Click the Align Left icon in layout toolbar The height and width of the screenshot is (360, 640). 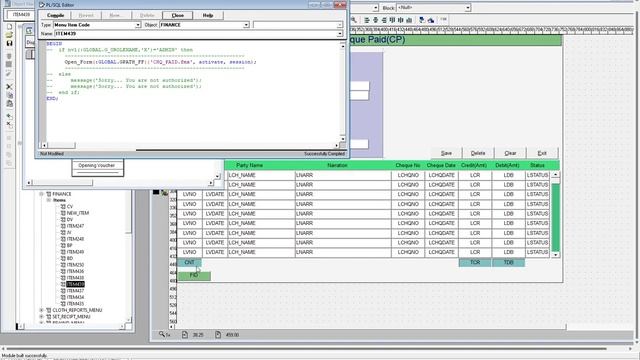[367, 20]
